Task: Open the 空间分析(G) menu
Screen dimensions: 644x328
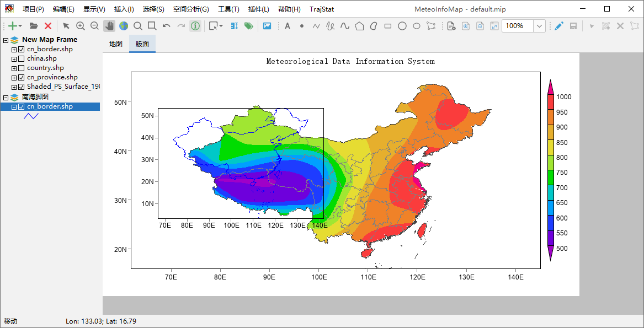Action: pos(191,9)
